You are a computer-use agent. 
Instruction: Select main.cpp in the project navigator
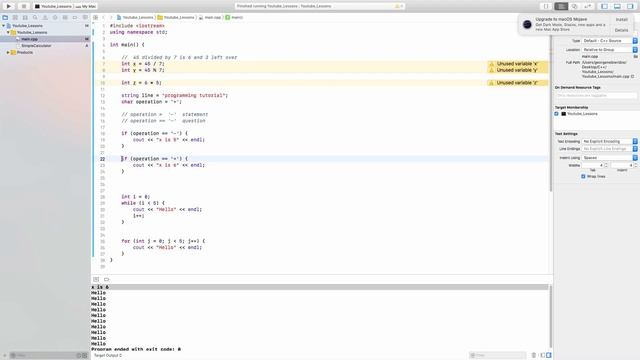pyautogui.click(x=45, y=39)
